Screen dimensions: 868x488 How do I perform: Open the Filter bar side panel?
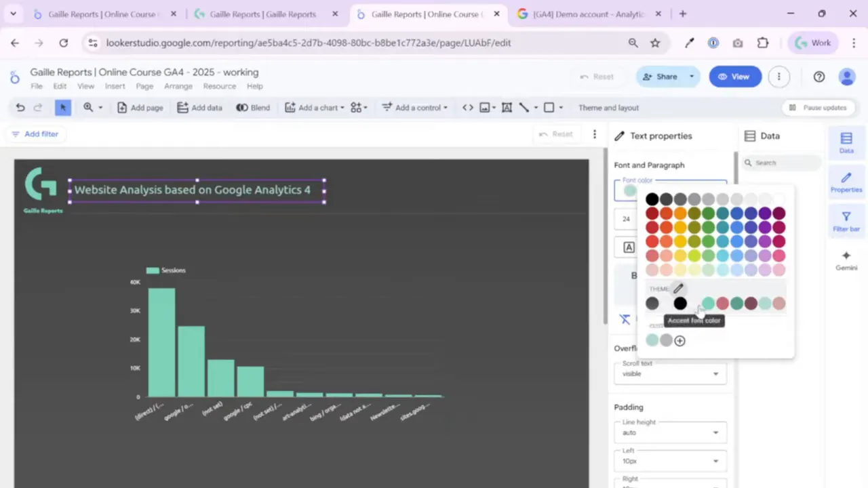click(x=846, y=222)
